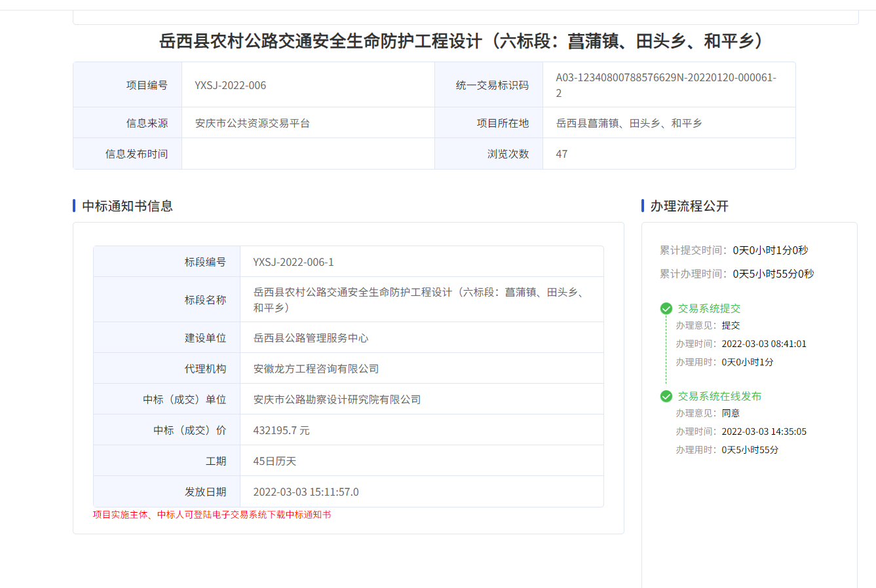The height and width of the screenshot is (588, 876).
Task: Click the 交易系统提交 step title
Action: click(x=709, y=308)
